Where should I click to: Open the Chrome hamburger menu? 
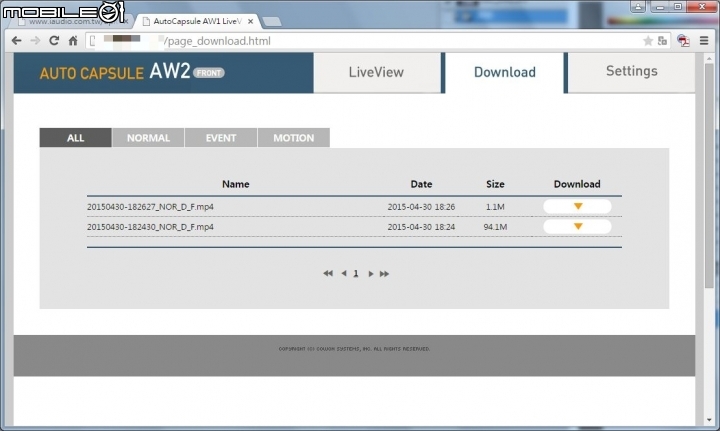pos(704,41)
